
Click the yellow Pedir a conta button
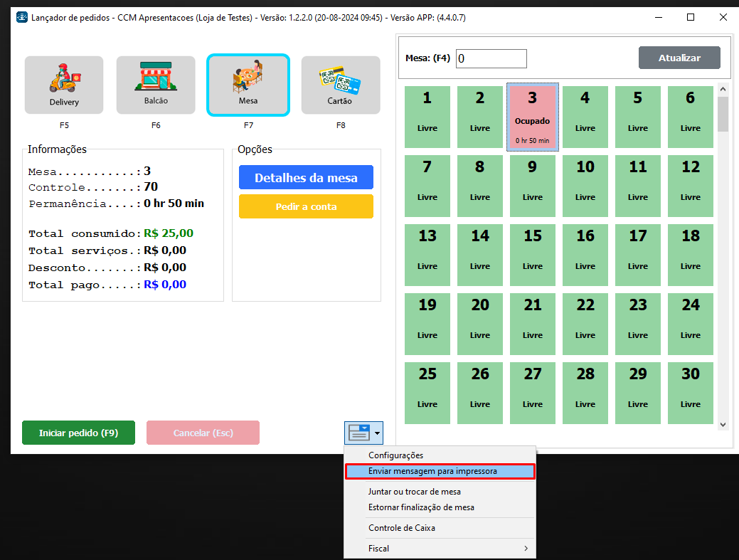306,206
